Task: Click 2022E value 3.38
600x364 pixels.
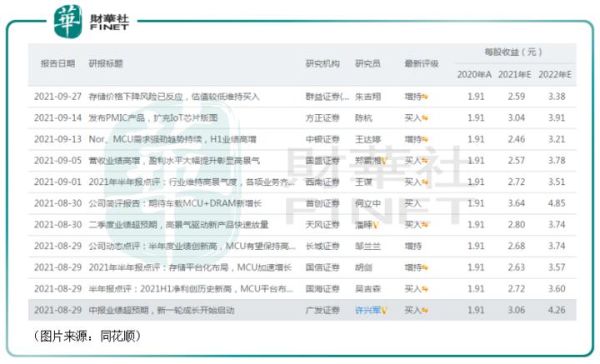Action: click(x=557, y=97)
